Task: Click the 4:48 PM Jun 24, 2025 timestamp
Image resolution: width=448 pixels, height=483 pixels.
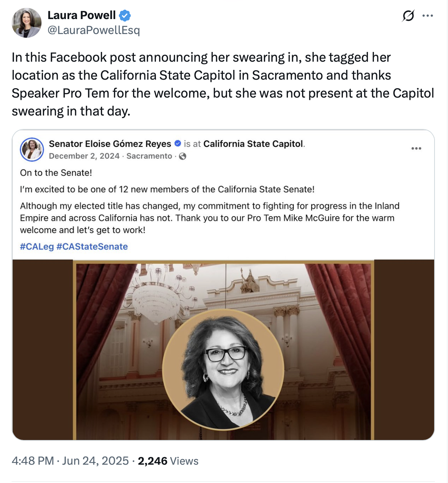Action: coord(70,461)
